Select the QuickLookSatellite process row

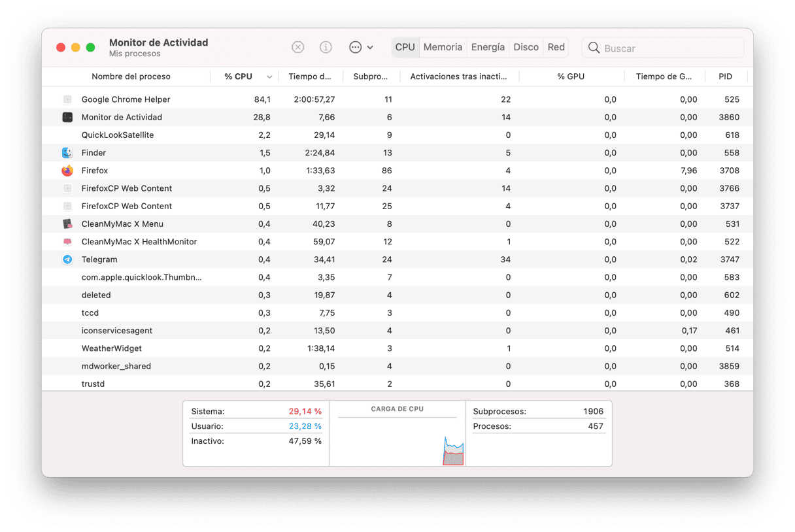(x=397, y=135)
